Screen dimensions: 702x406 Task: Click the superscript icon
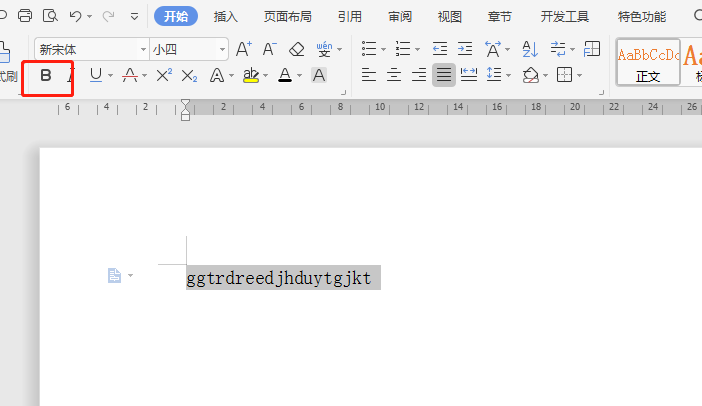pos(164,75)
